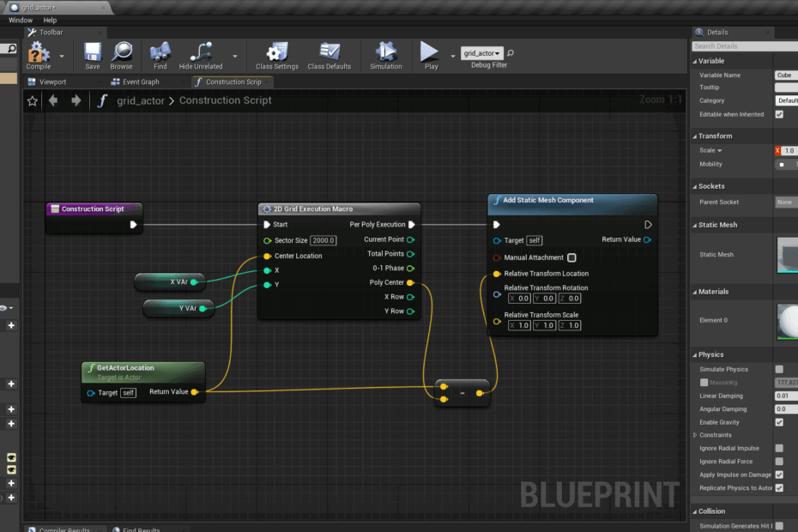The width and height of the screenshot is (798, 532).
Task: Collapse the Variable section in Details
Action: (x=695, y=61)
